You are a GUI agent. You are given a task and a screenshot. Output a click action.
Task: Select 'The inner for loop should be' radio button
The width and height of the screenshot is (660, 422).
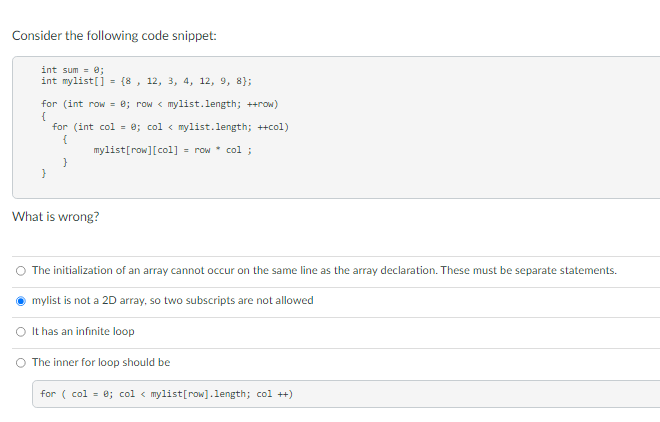pos(21,363)
